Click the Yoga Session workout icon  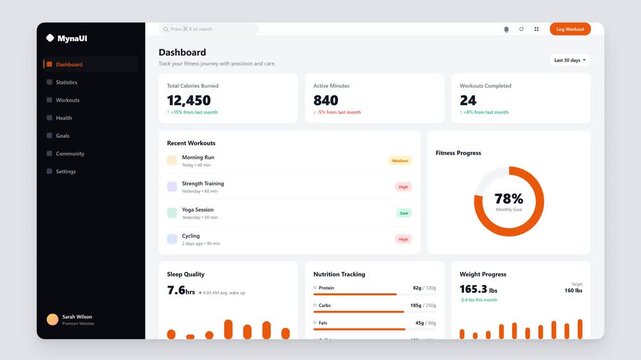tap(172, 213)
